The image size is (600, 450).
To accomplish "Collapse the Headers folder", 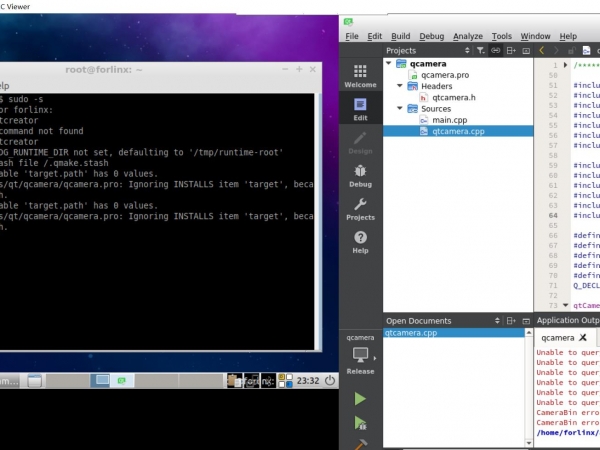I will pyautogui.click(x=400, y=86).
